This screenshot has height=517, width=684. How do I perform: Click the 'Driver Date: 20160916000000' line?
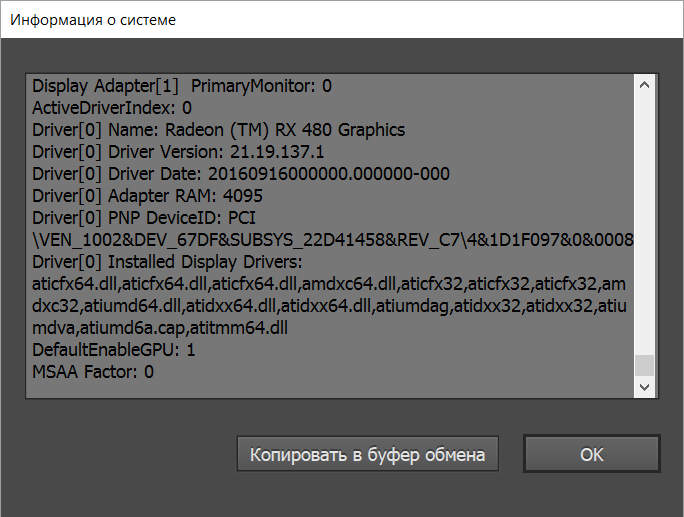pyautogui.click(x=241, y=174)
